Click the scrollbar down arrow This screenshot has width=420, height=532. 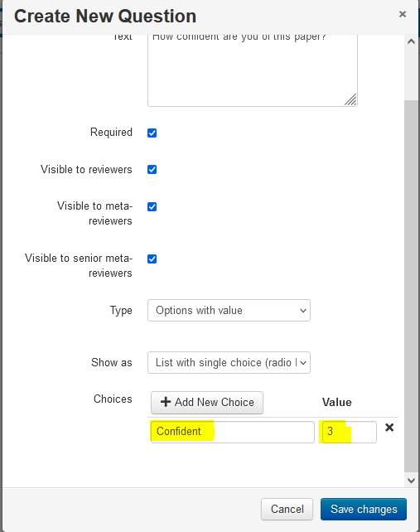pos(411,480)
